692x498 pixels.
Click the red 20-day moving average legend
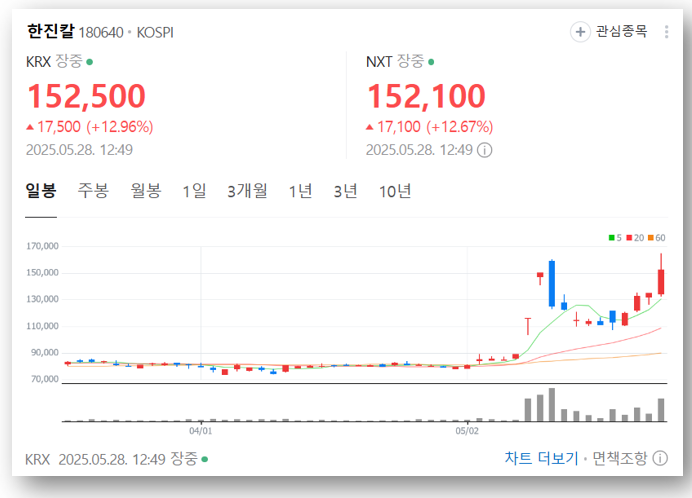coord(635,238)
